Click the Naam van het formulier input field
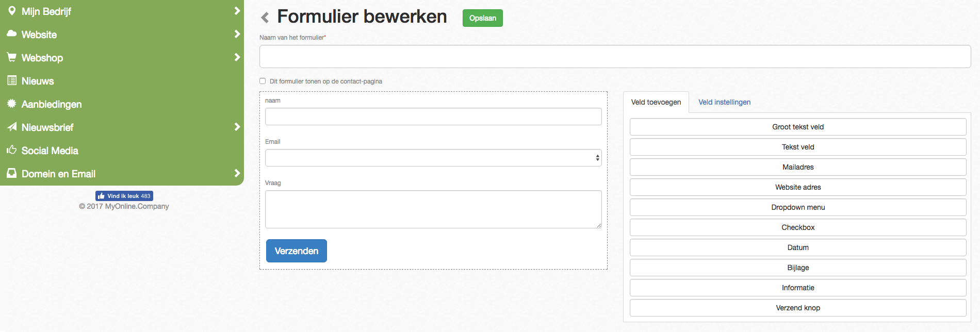The width and height of the screenshot is (980, 332). pyautogui.click(x=614, y=56)
